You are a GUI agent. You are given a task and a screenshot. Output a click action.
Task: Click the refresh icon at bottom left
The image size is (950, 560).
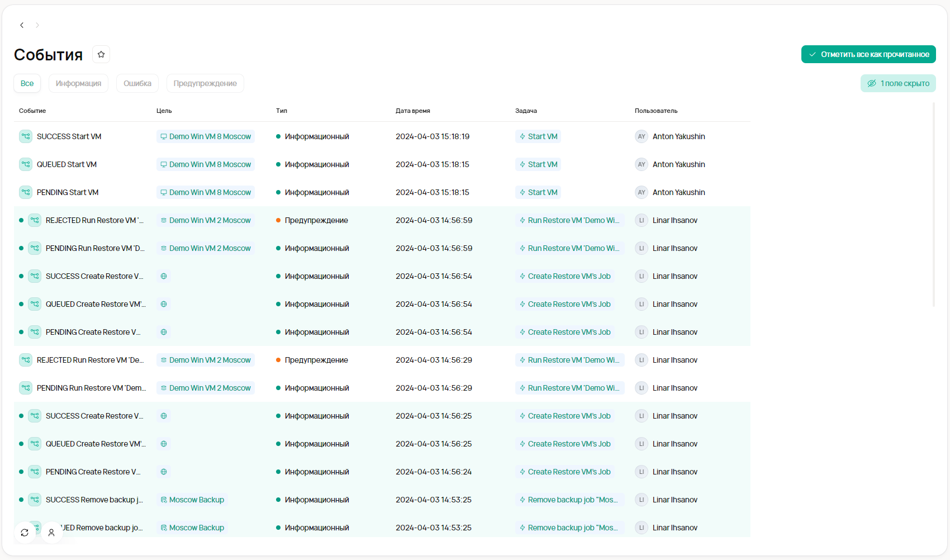[x=25, y=533]
